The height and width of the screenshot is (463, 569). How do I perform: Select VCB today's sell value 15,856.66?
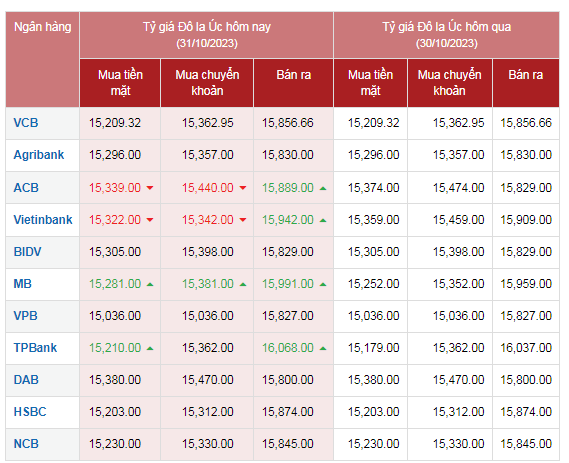tap(288, 123)
